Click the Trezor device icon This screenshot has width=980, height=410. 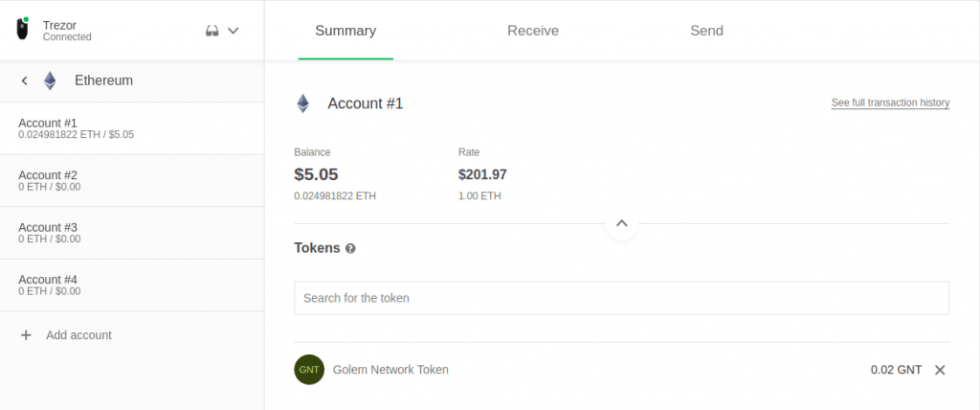23,30
